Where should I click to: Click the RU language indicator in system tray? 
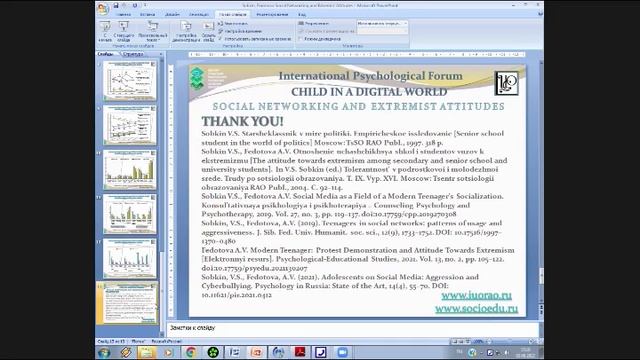click(460, 351)
